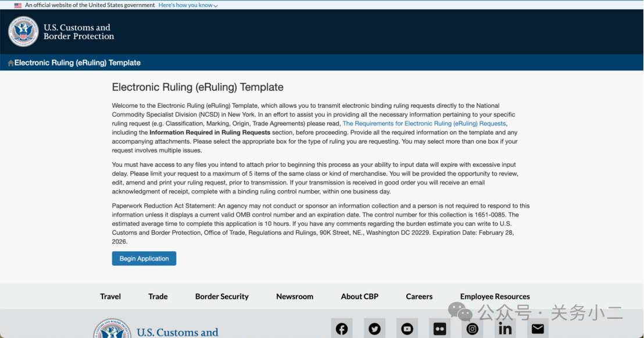Click the "Paperwork Reduction Act Statement" paragraph start

(x=164, y=205)
